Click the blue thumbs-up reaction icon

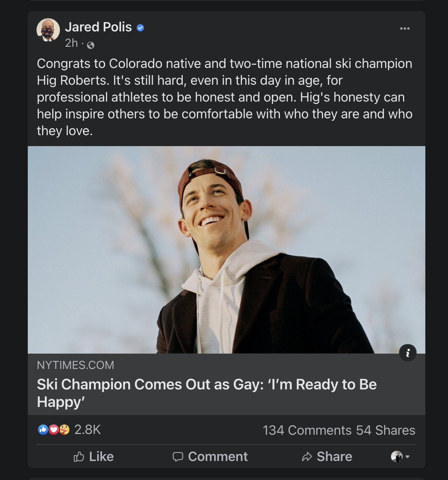[43, 430]
